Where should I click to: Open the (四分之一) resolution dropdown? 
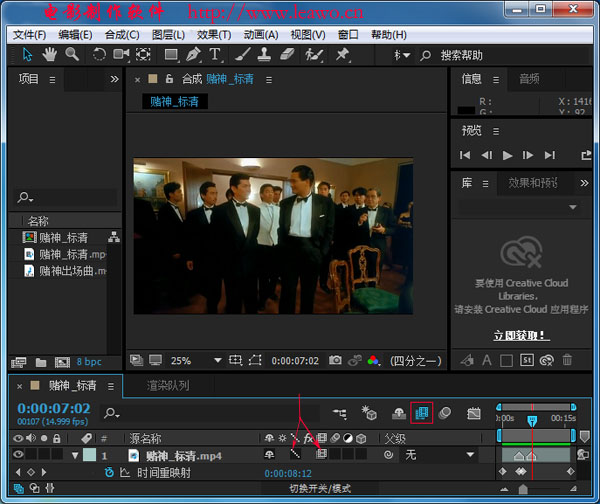click(x=416, y=360)
